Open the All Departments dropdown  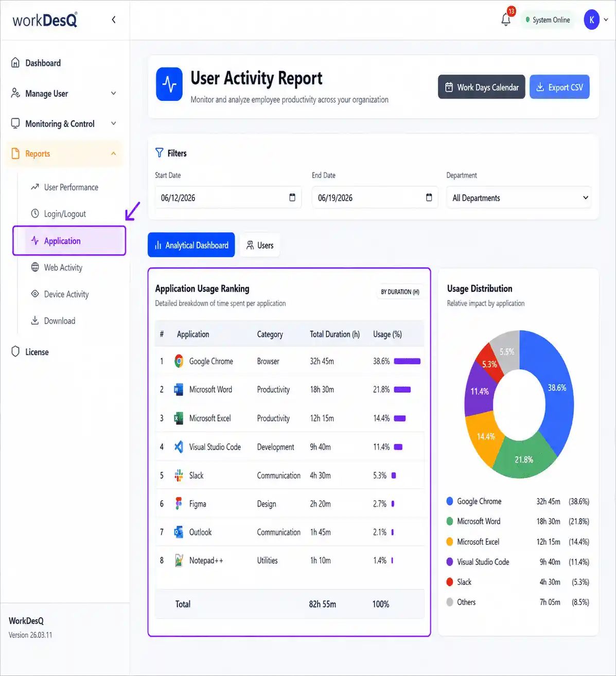tap(519, 198)
